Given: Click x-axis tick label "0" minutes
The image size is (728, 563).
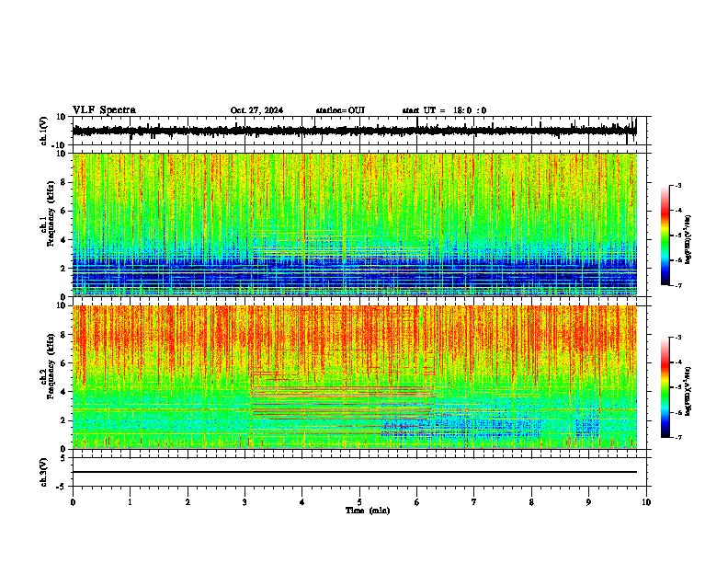Looking at the screenshot, I should 73,502.
